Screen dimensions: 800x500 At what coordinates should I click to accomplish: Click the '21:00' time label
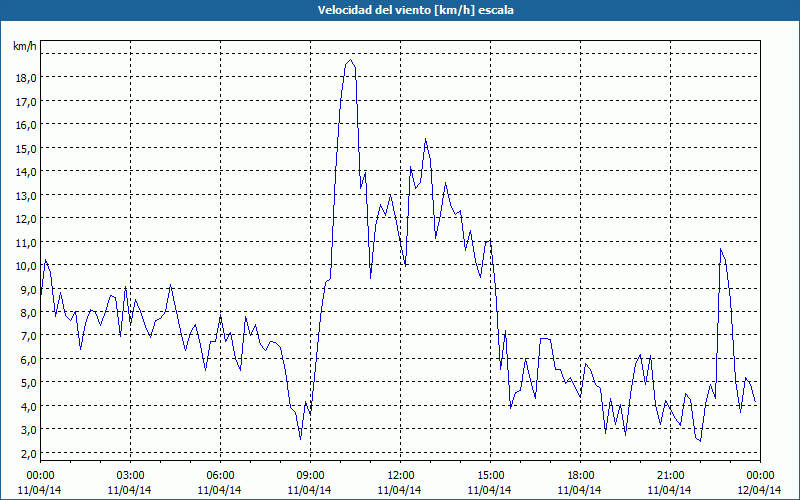670,476
